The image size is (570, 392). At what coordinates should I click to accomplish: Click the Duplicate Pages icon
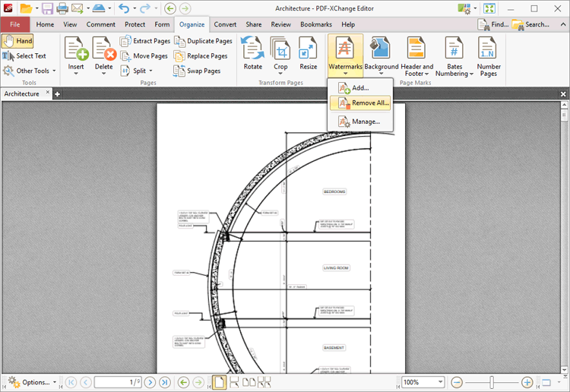pyautogui.click(x=179, y=41)
